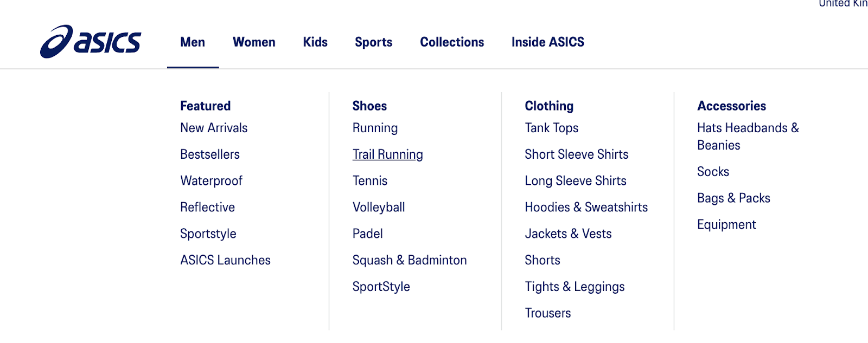Open the Waterproof featured link
Image resolution: width=868 pixels, height=343 pixels.
tap(211, 181)
